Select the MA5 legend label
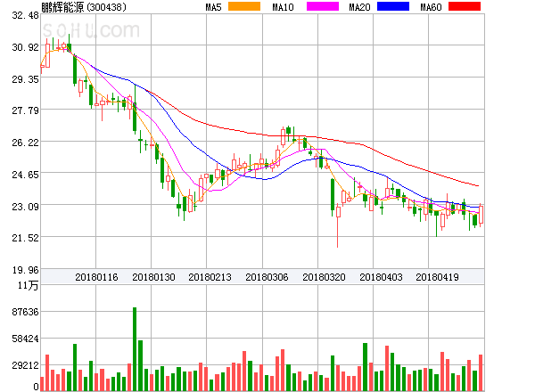 click(213, 7)
